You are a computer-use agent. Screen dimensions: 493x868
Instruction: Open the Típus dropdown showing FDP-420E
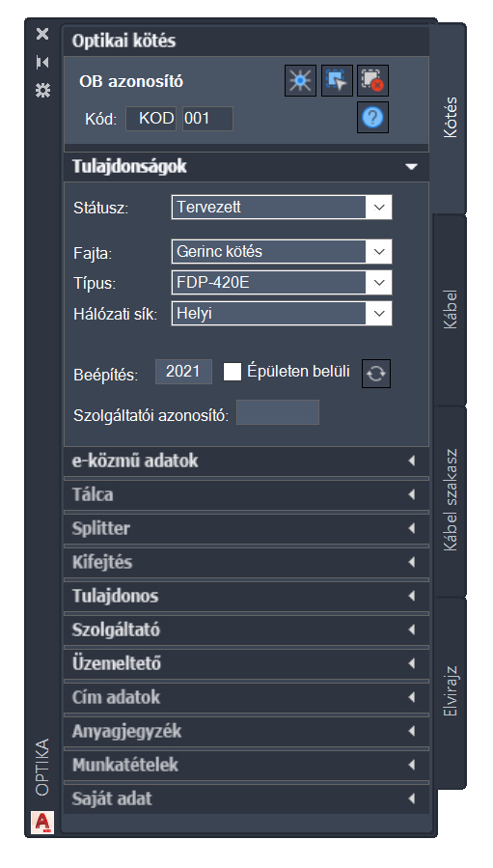tap(282, 283)
